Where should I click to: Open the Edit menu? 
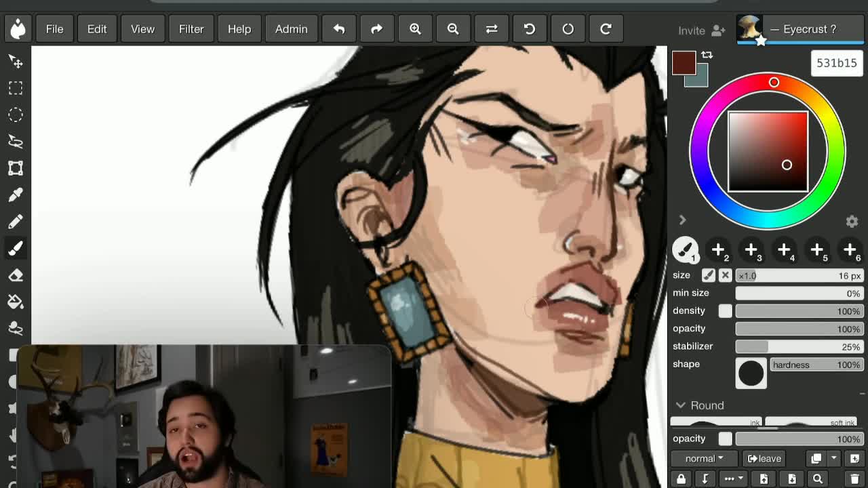coord(97,29)
